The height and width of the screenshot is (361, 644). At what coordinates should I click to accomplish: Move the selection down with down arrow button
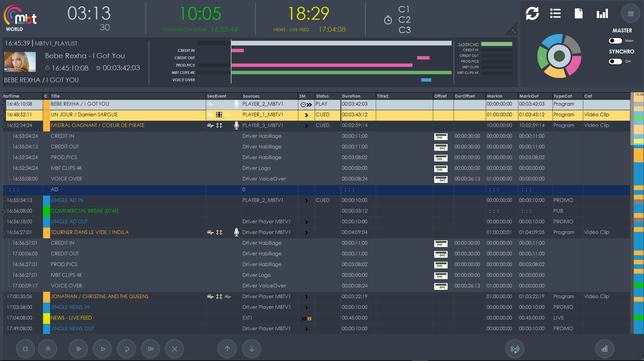[x=252, y=349]
